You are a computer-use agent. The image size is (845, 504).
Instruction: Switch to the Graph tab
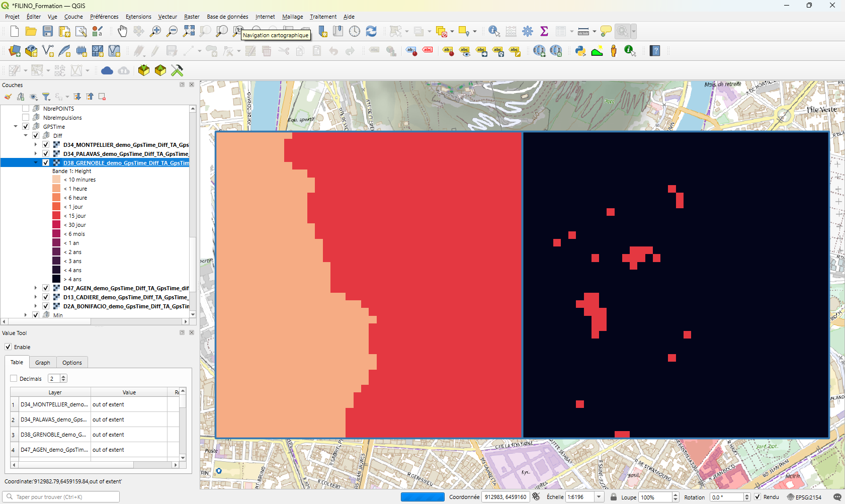pos(42,363)
